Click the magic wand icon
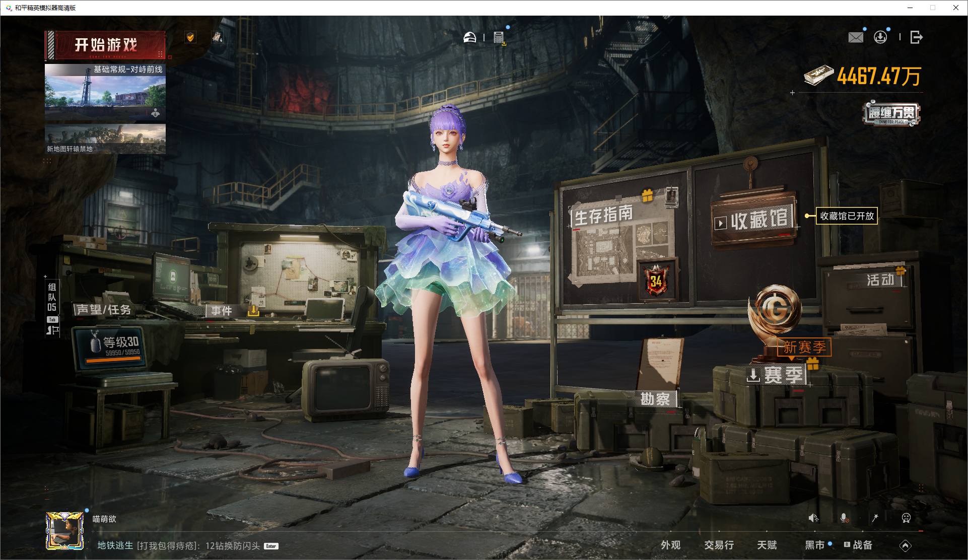968x560 pixels. pos(875,518)
